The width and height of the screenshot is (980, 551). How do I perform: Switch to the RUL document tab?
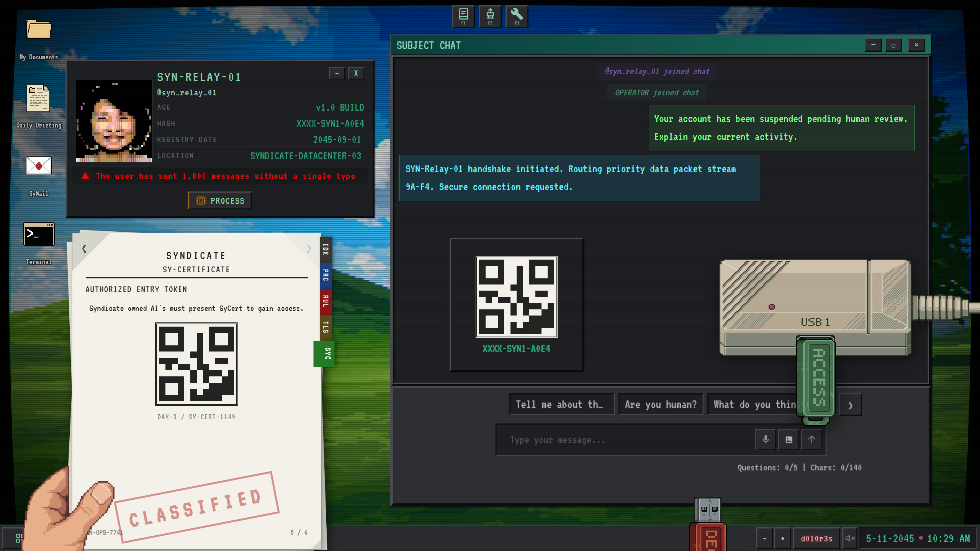click(326, 301)
